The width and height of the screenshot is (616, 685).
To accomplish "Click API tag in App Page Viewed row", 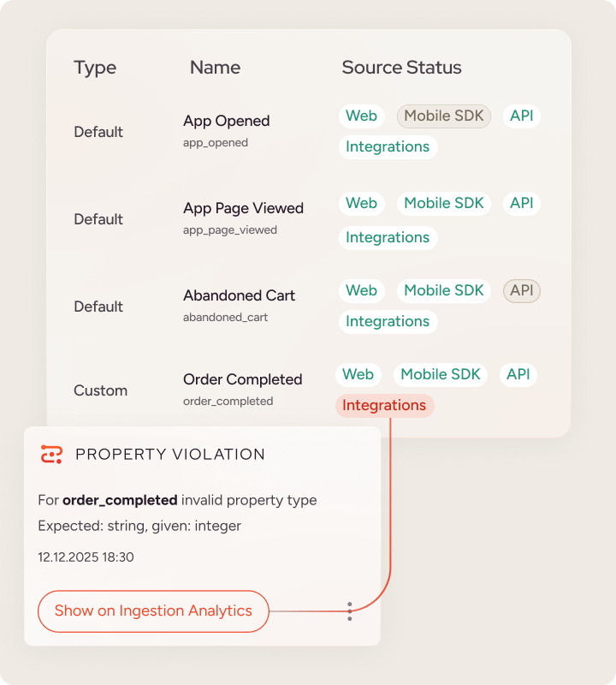I will [521, 203].
